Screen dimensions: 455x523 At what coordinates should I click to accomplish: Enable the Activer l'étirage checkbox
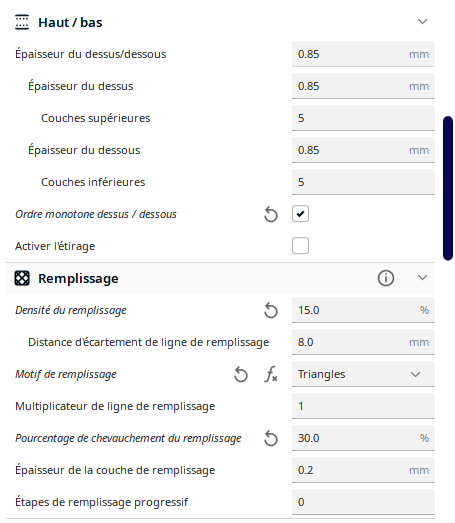[300, 246]
